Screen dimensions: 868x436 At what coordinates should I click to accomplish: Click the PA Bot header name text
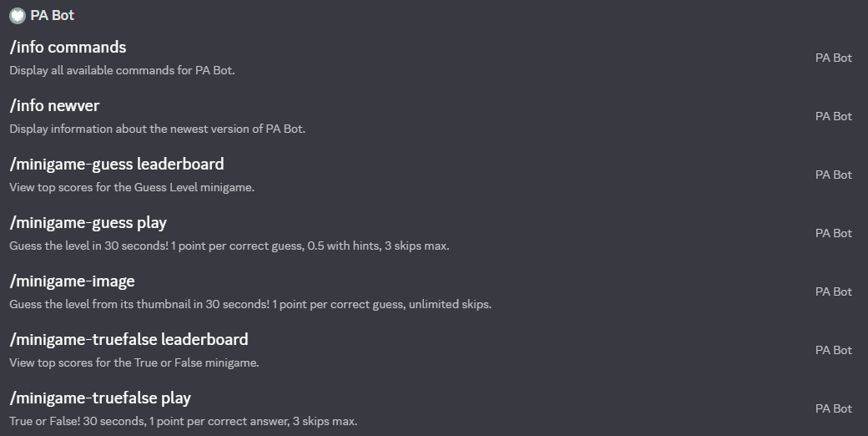point(53,16)
